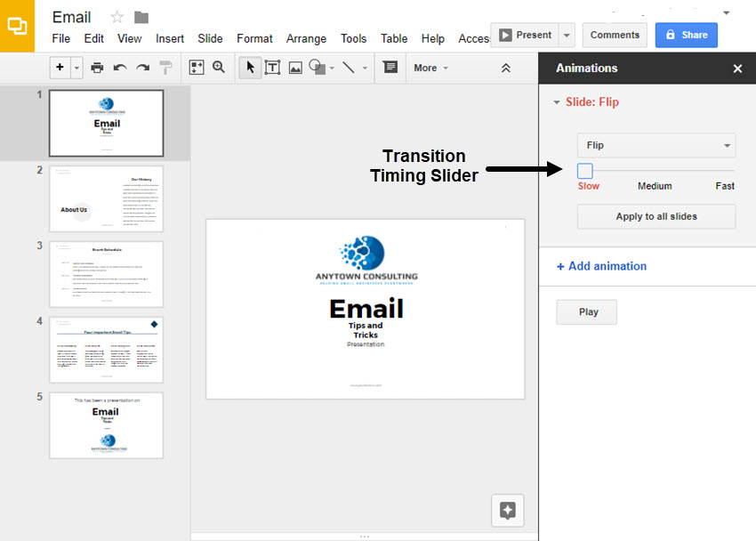Select the Text box tool
This screenshot has height=541, width=756.
272,68
